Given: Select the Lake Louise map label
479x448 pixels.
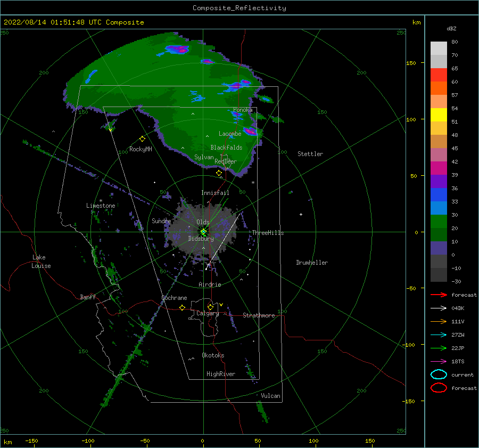Looking at the screenshot, I should coord(41,262).
